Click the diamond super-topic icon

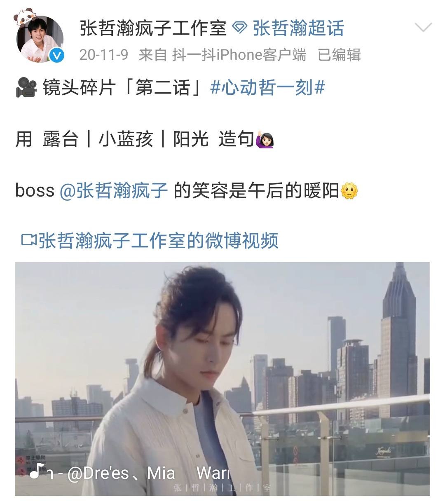pyautogui.click(x=240, y=28)
